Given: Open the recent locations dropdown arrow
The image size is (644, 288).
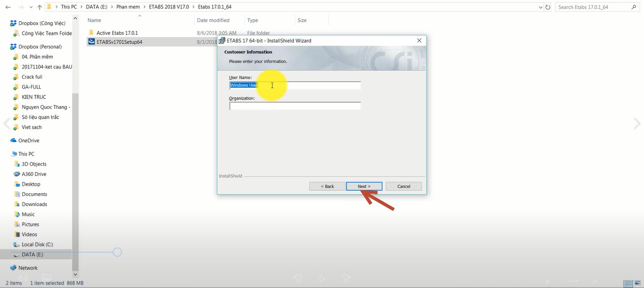Looking at the screenshot, I should (31, 8).
